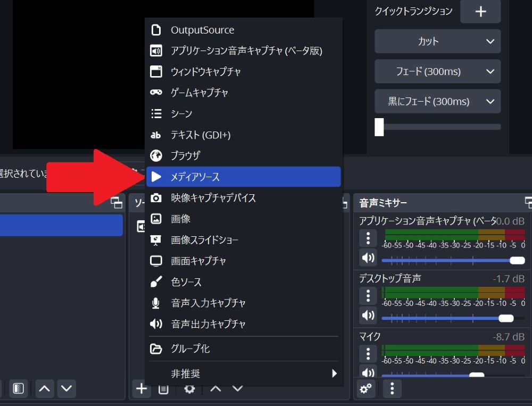The image size is (532, 406).
Task: Click the monitor icon beside 画面キャプチャ
Action: 156,261
